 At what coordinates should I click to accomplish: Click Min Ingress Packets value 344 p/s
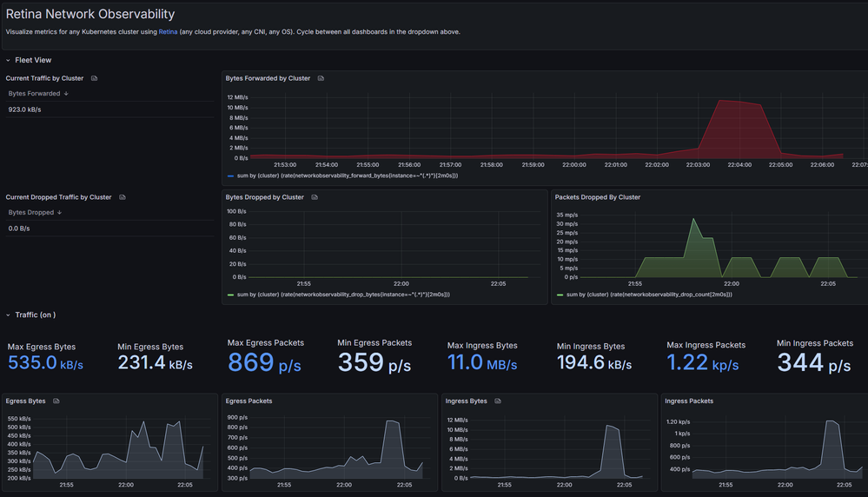(x=814, y=363)
